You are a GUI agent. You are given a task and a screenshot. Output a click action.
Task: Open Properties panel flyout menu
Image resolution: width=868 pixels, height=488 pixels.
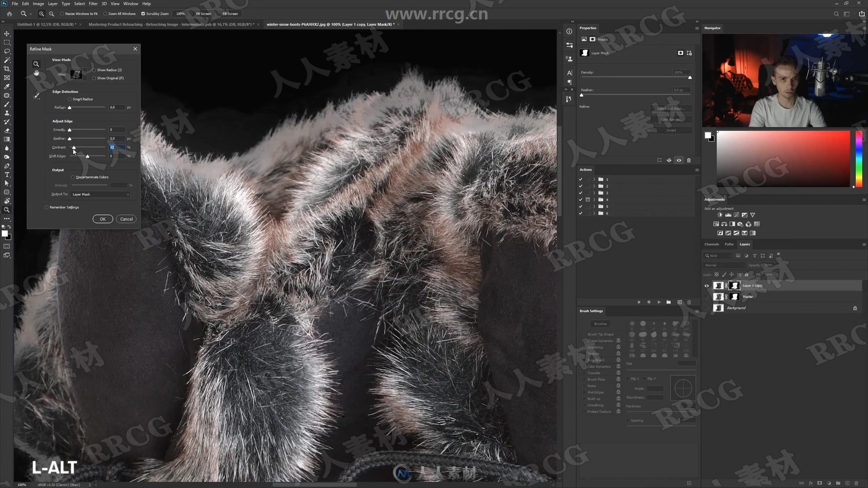[697, 28]
